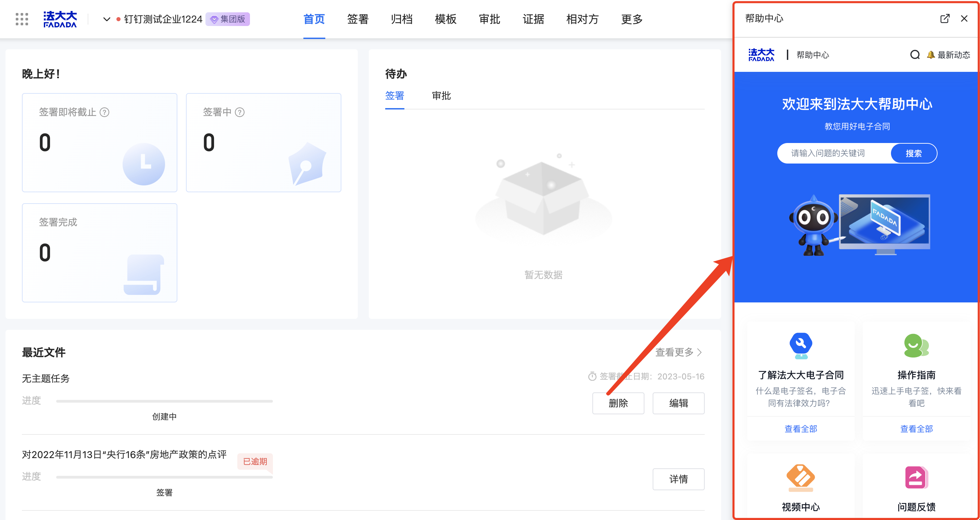Switch to the 首页 tab
The image size is (980, 520).
pos(314,19)
